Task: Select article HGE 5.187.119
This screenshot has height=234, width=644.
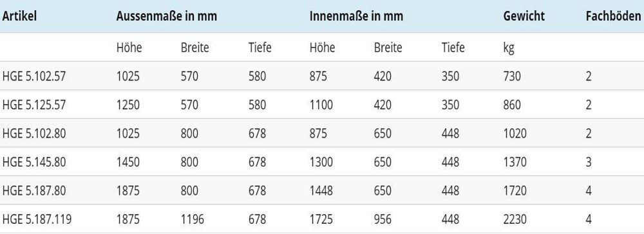Action: coord(37,220)
